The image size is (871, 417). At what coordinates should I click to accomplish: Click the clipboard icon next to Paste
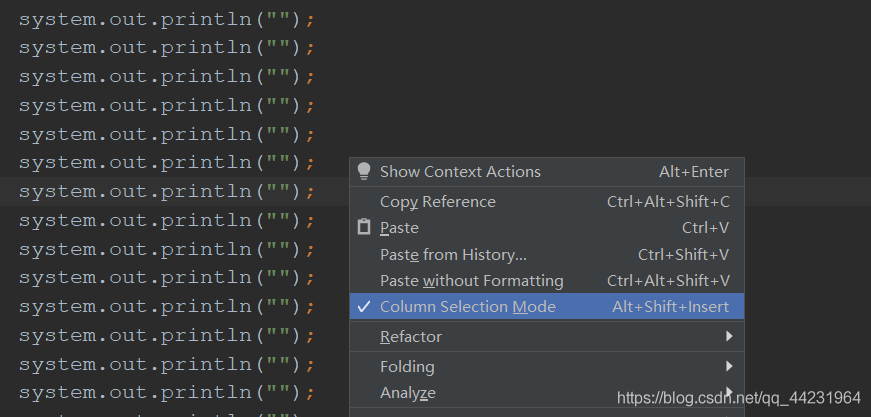tap(364, 228)
